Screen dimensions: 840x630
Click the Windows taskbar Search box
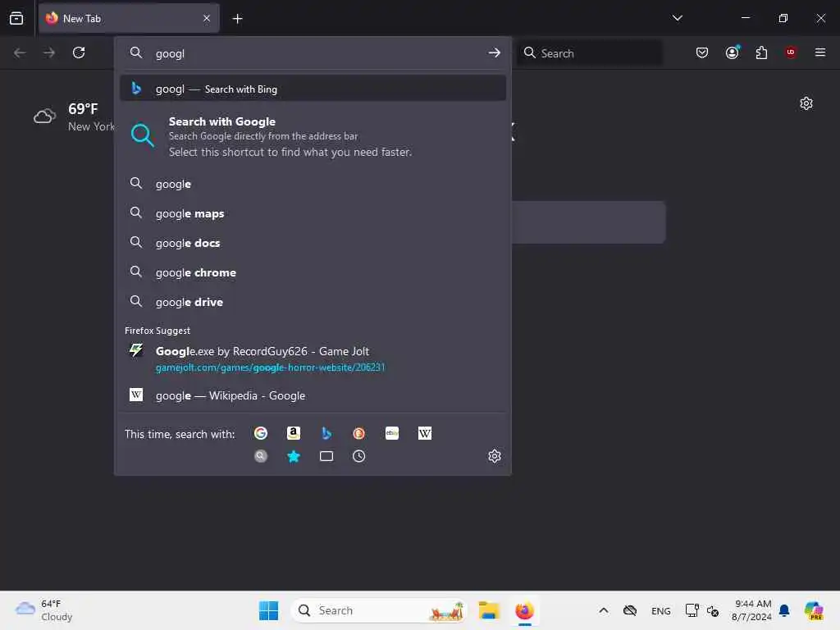click(379, 610)
